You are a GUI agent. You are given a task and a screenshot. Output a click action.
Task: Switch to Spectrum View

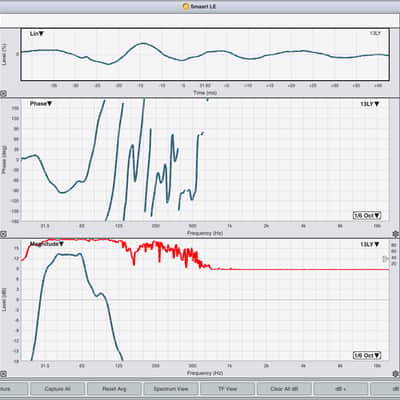[171, 389]
